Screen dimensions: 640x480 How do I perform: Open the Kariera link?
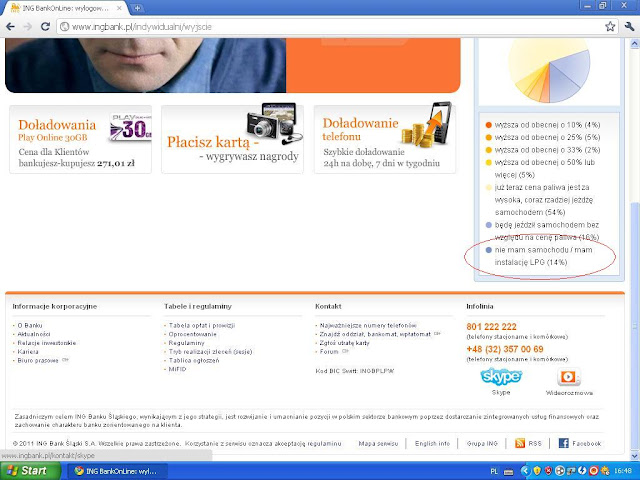28,351
